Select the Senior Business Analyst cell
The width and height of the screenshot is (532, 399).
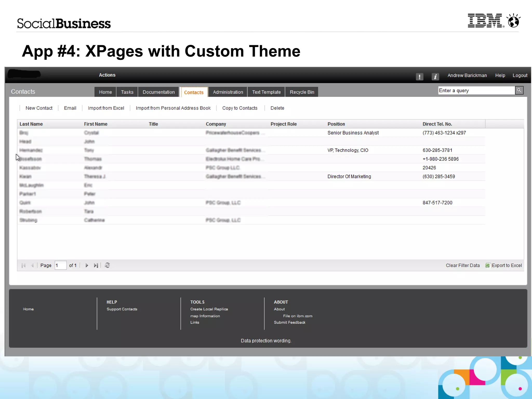click(x=353, y=133)
